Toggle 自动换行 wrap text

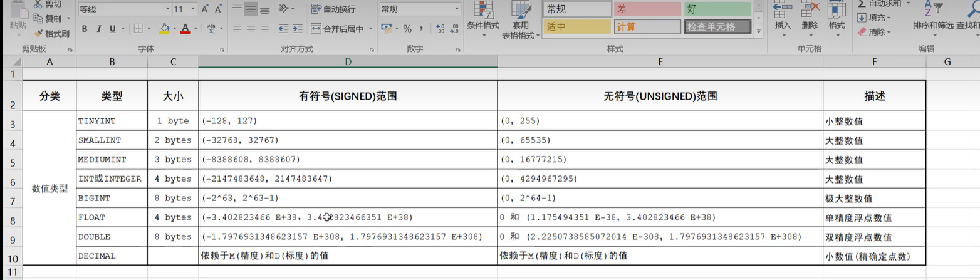click(x=333, y=9)
